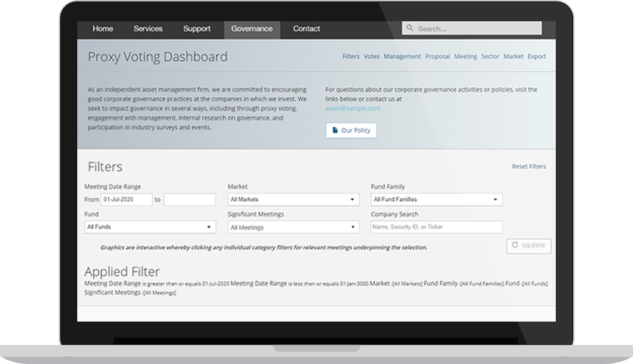Click the empty 'to' date field
Image resolution: width=633 pixels, height=364 pixels.
189,200
